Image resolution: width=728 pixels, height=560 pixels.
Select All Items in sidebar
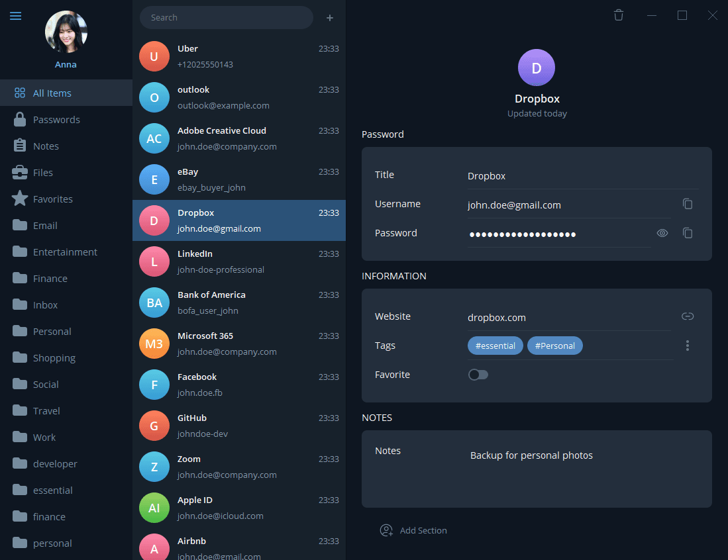point(66,93)
